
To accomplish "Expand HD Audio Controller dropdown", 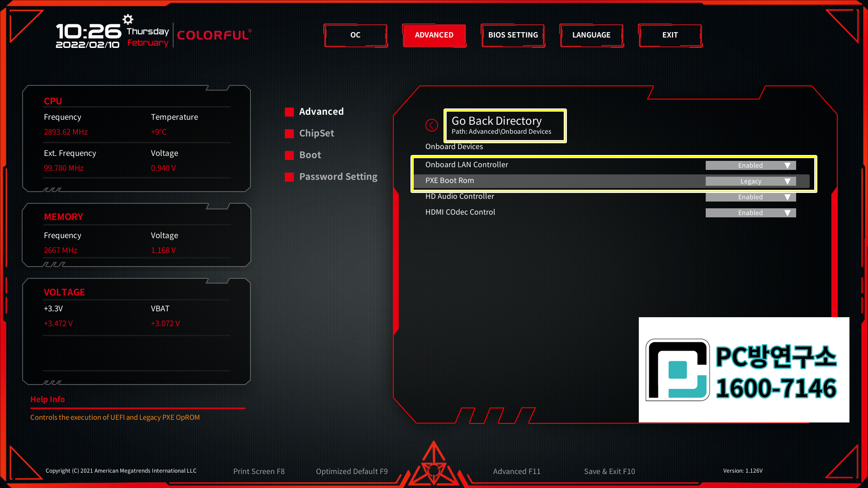I will (750, 197).
